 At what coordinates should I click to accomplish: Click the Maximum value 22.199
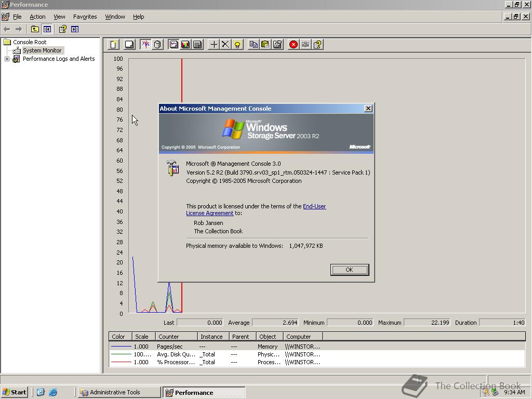[427, 323]
